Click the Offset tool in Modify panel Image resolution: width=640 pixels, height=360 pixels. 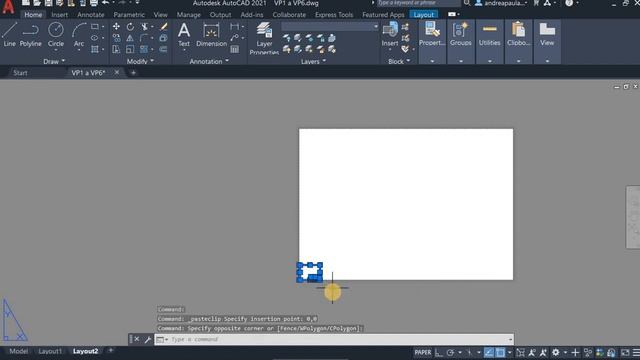tap(164, 49)
